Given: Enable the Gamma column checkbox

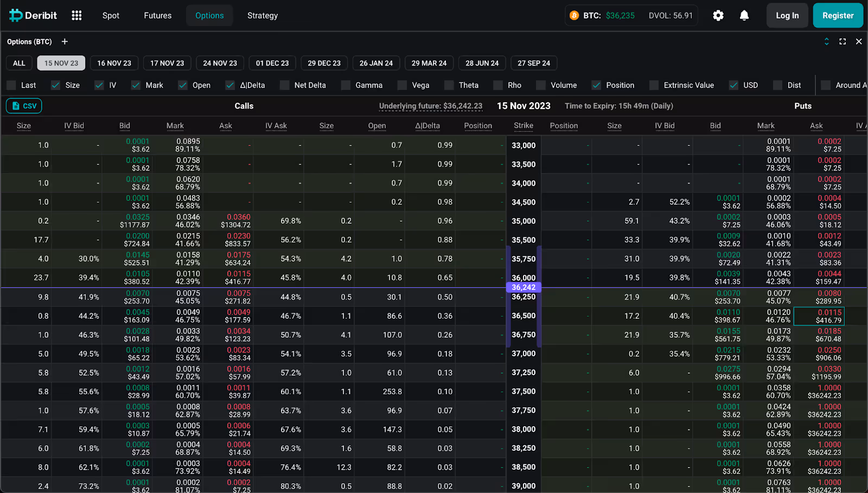Looking at the screenshot, I should [x=346, y=85].
